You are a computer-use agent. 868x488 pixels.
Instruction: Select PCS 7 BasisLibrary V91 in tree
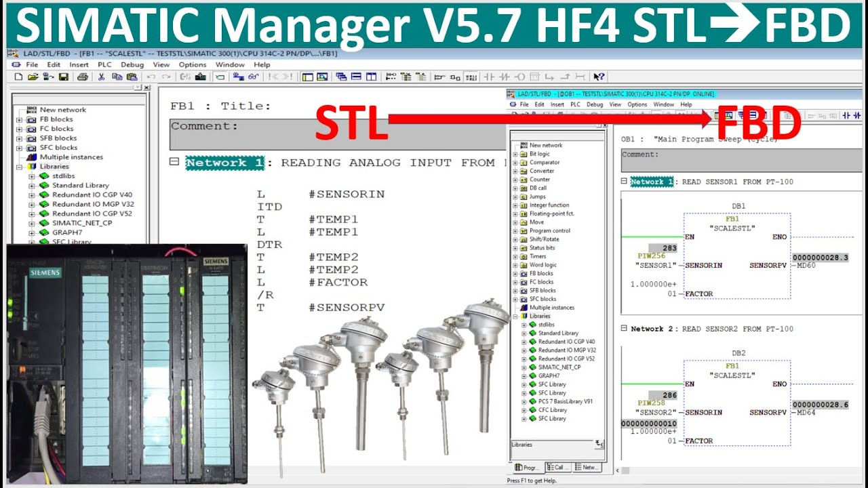pos(566,401)
